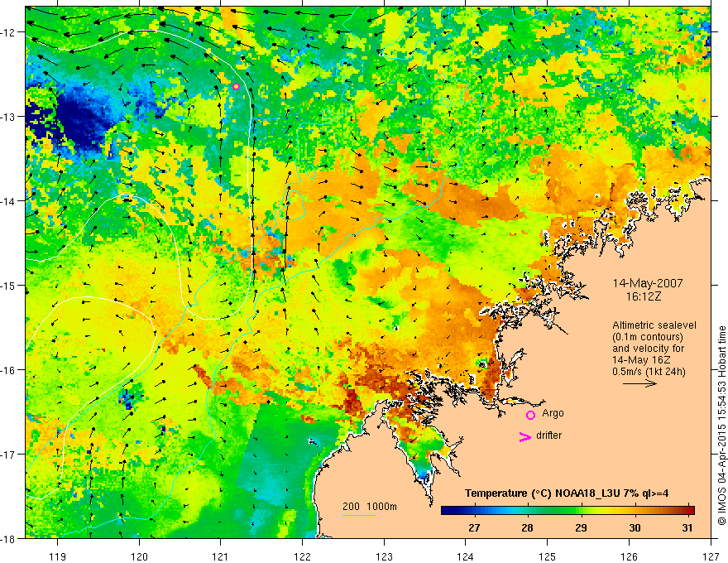Click the cyan 200 1000m bathymetry legend line

359,515
